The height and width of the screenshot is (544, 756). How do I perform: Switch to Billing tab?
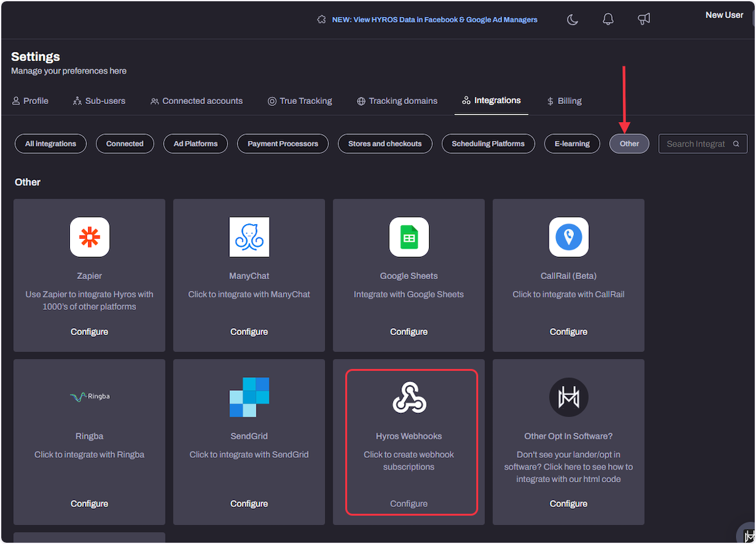[564, 101]
